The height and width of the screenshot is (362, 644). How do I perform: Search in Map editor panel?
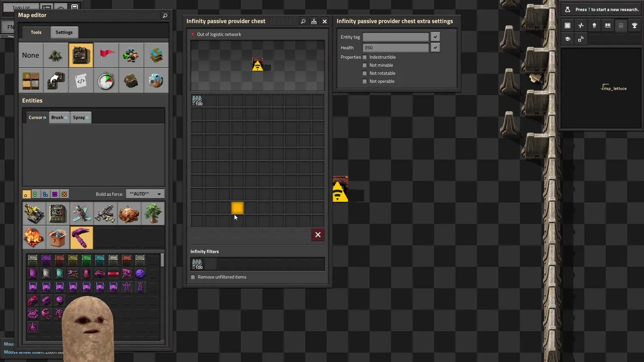pos(165,16)
